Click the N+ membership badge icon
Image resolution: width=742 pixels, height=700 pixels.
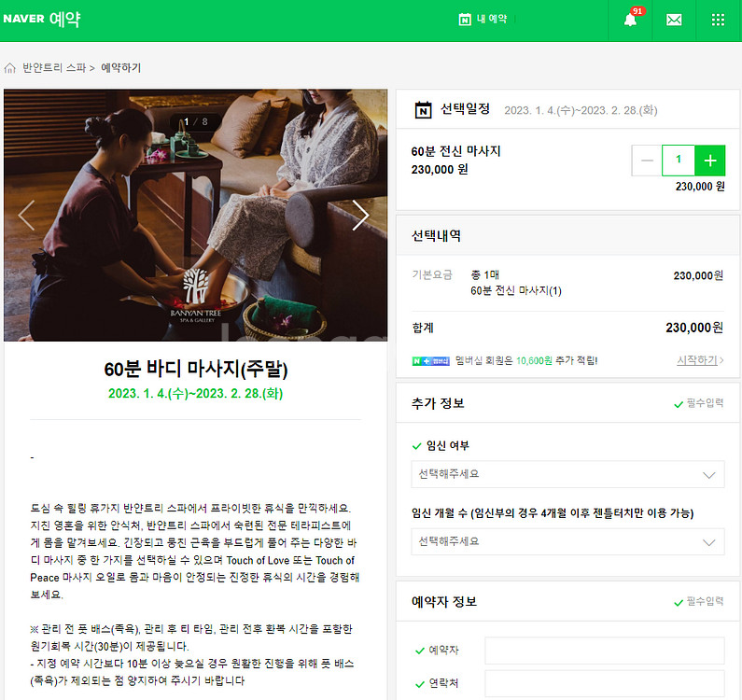coord(430,361)
